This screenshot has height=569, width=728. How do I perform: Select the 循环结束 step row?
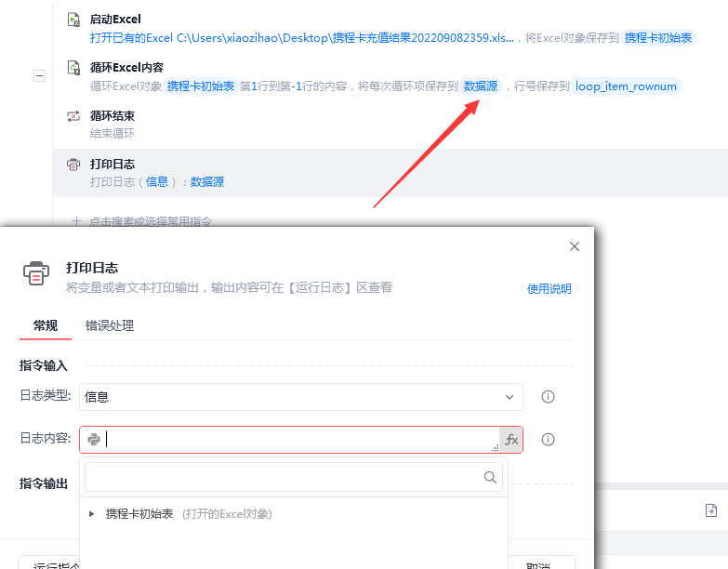coord(390,125)
